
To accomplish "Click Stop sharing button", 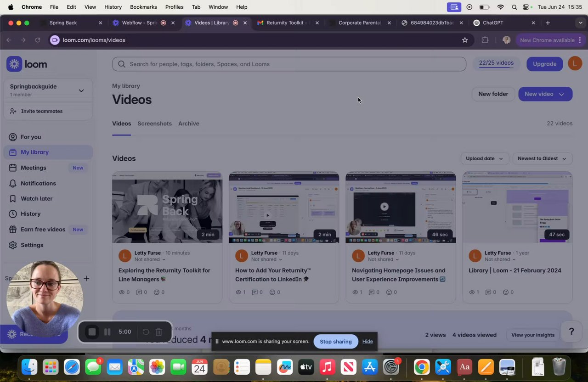I will coord(336,341).
